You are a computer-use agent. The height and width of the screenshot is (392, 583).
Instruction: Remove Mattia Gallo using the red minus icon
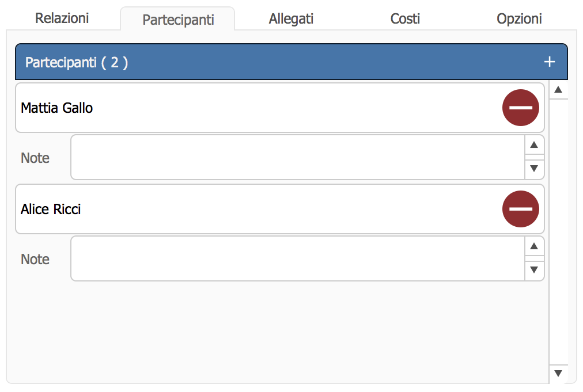[521, 108]
